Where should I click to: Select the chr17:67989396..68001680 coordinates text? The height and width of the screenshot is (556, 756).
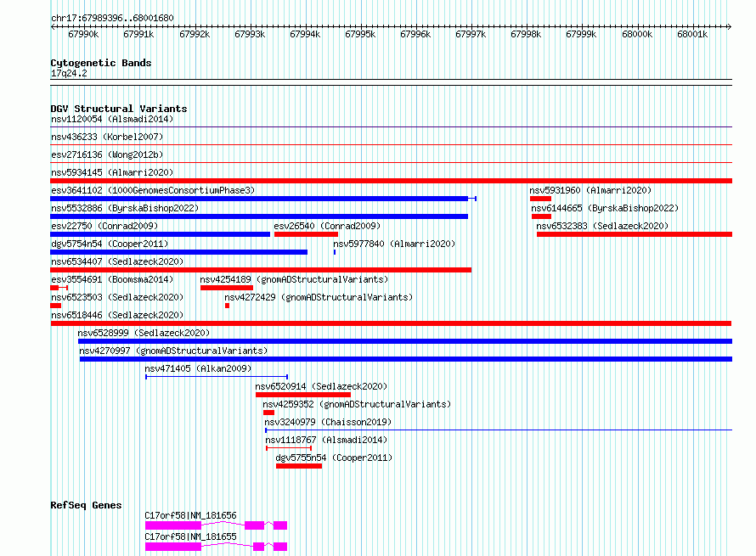pyautogui.click(x=112, y=18)
